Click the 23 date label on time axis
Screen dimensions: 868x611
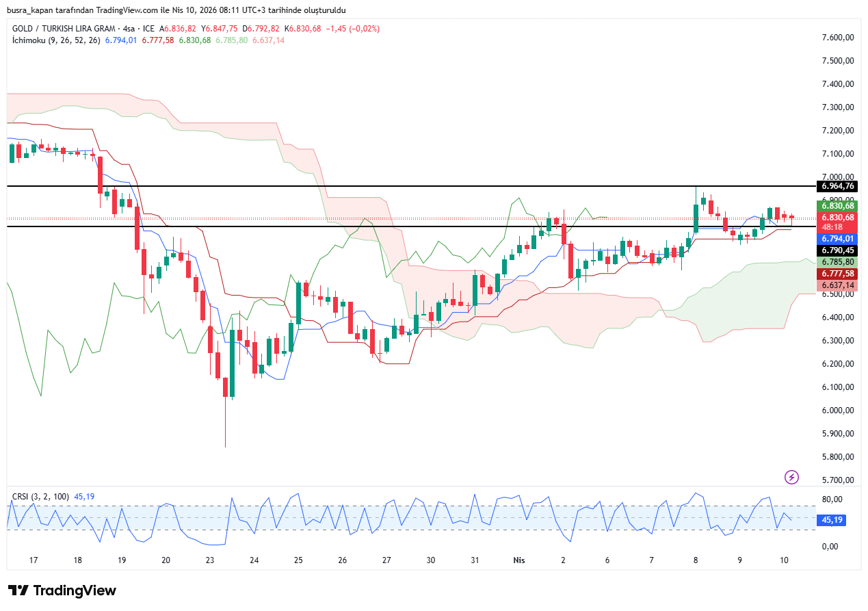(x=210, y=560)
